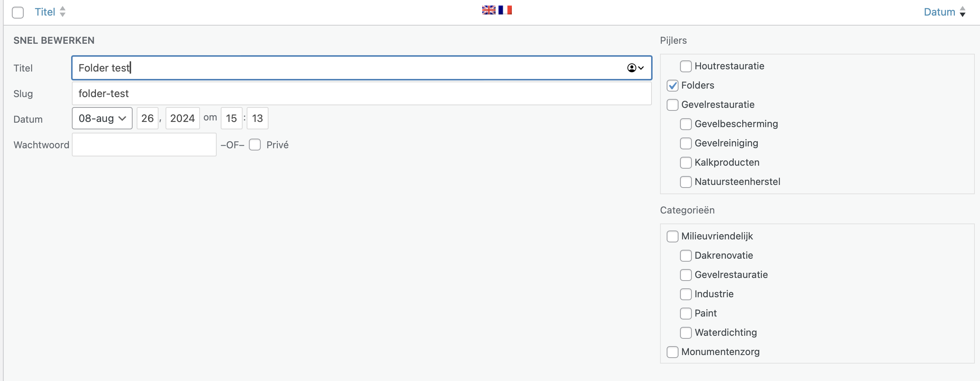
Task: Check the Houtrestauratie checkbox
Action: click(686, 66)
